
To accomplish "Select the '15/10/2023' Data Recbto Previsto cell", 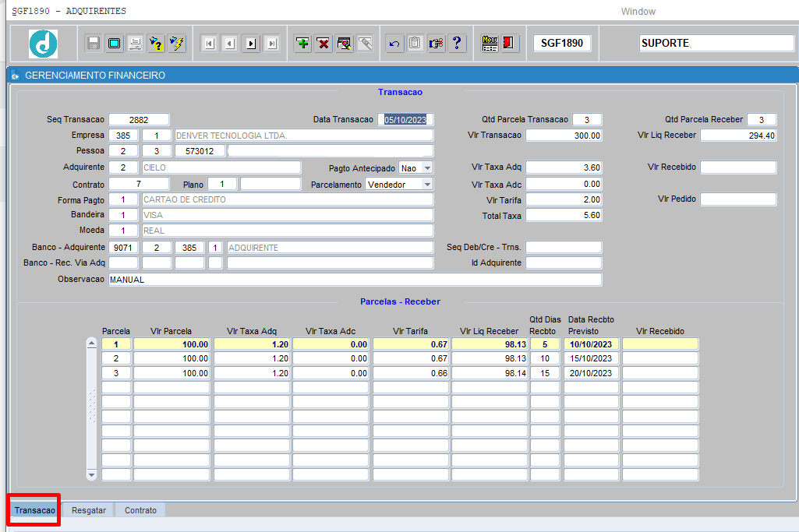I will (x=591, y=358).
